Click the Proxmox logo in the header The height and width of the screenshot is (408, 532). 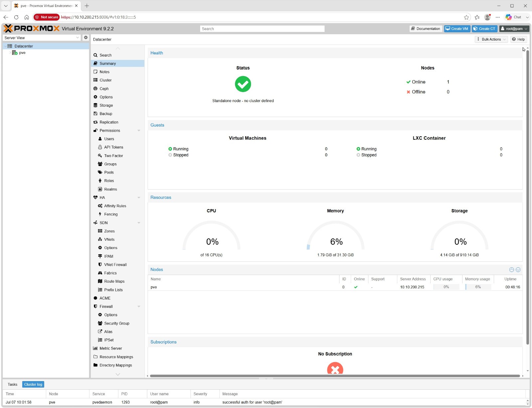pos(32,29)
